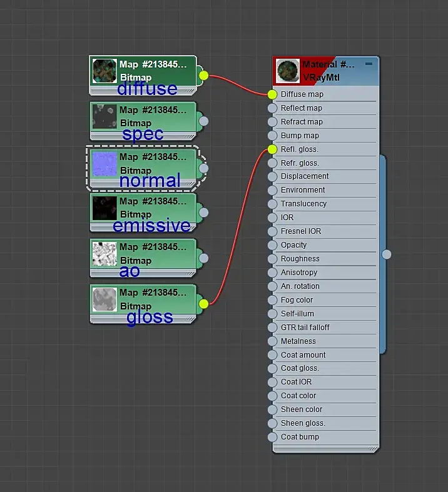Click the Metalness slot label
The image size is (448, 492).
point(298,341)
